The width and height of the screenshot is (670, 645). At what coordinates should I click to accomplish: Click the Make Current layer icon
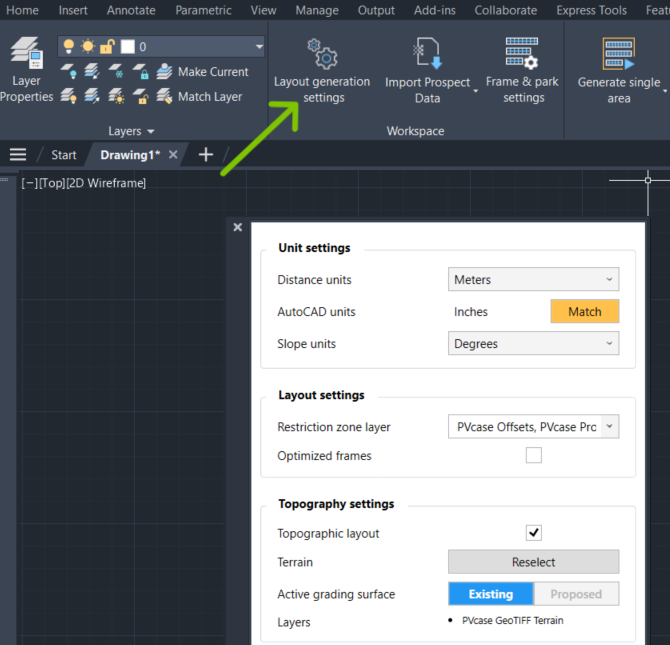coord(165,72)
